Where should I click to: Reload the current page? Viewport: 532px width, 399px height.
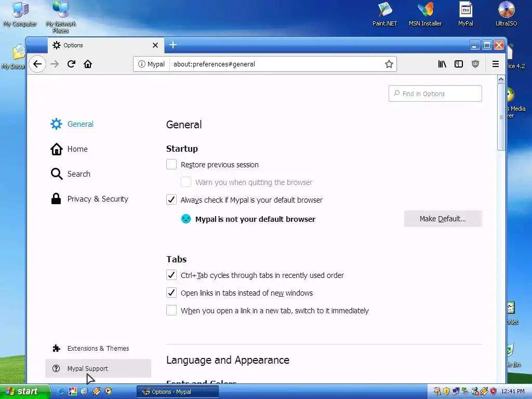tap(71, 64)
